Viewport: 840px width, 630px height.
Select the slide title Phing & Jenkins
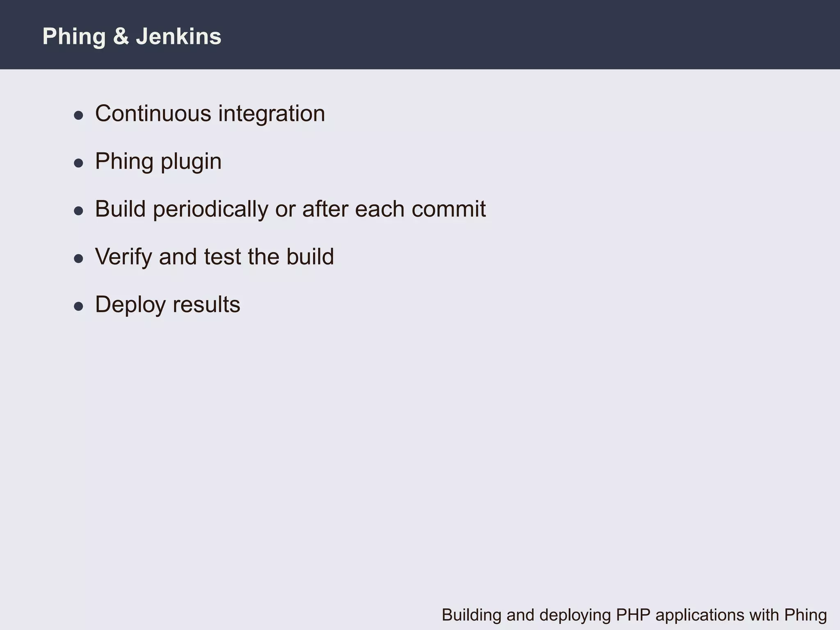132,37
